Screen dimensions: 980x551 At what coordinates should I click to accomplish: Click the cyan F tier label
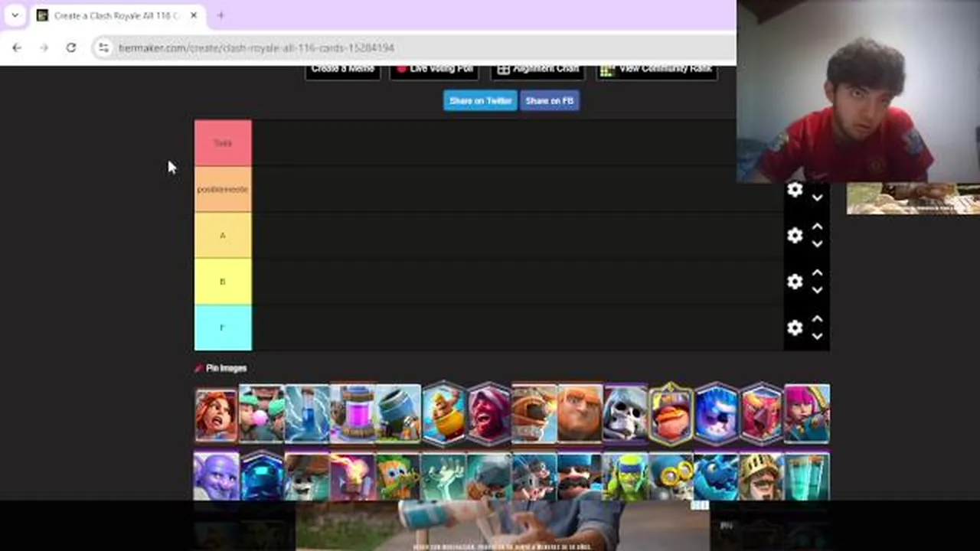coord(223,328)
